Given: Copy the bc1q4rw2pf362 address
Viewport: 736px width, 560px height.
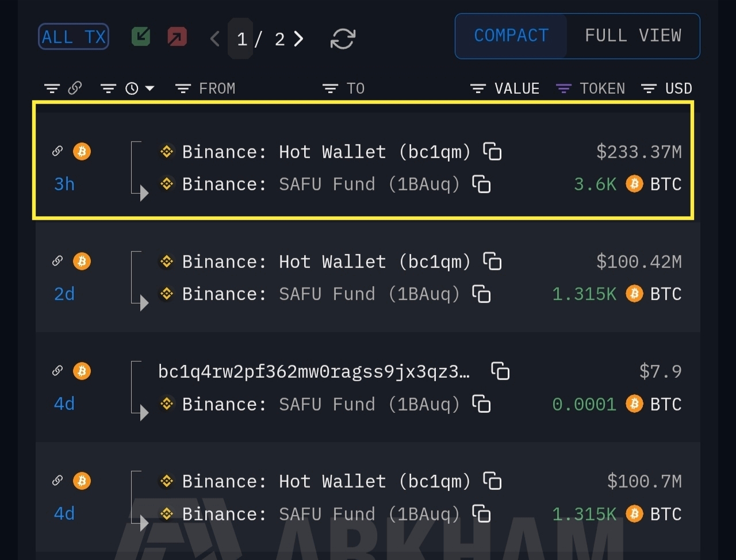Looking at the screenshot, I should pos(500,371).
